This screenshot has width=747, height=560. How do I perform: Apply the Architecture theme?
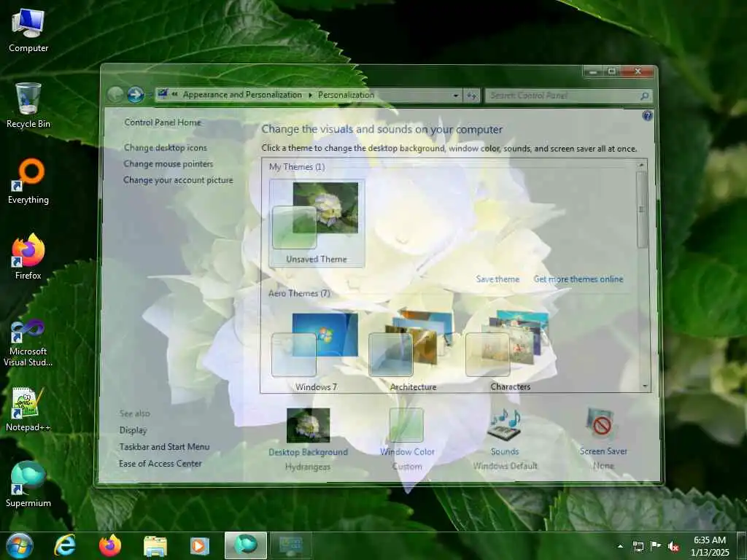pos(413,351)
